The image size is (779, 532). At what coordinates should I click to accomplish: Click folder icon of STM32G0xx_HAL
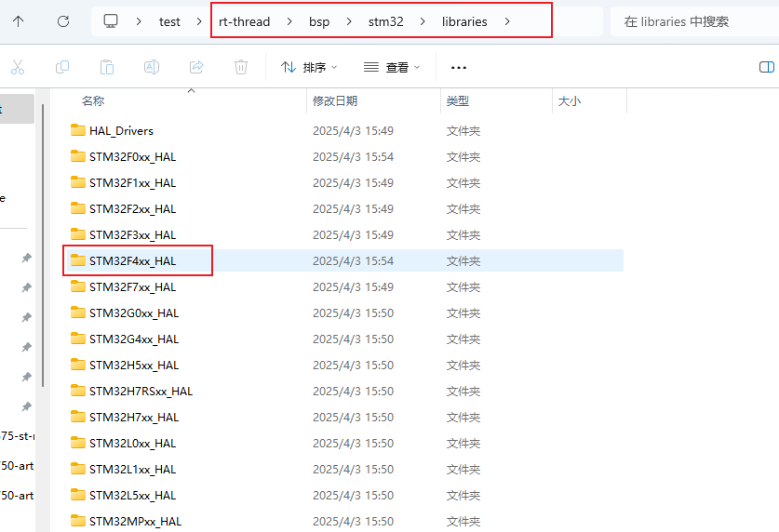click(x=78, y=313)
